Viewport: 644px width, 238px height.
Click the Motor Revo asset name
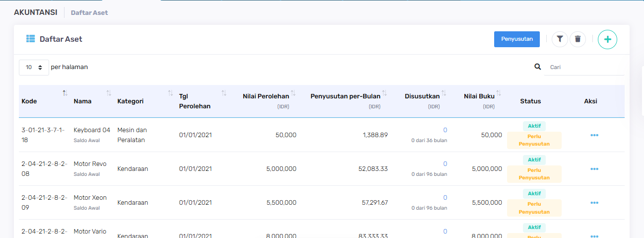coord(90,164)
